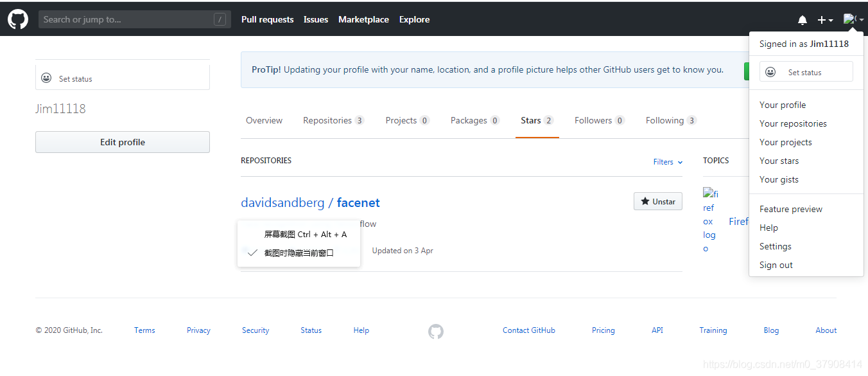868x376 pixels.
Task: Click the Jim11118 username in the sidebar
Action: (60, 109)
